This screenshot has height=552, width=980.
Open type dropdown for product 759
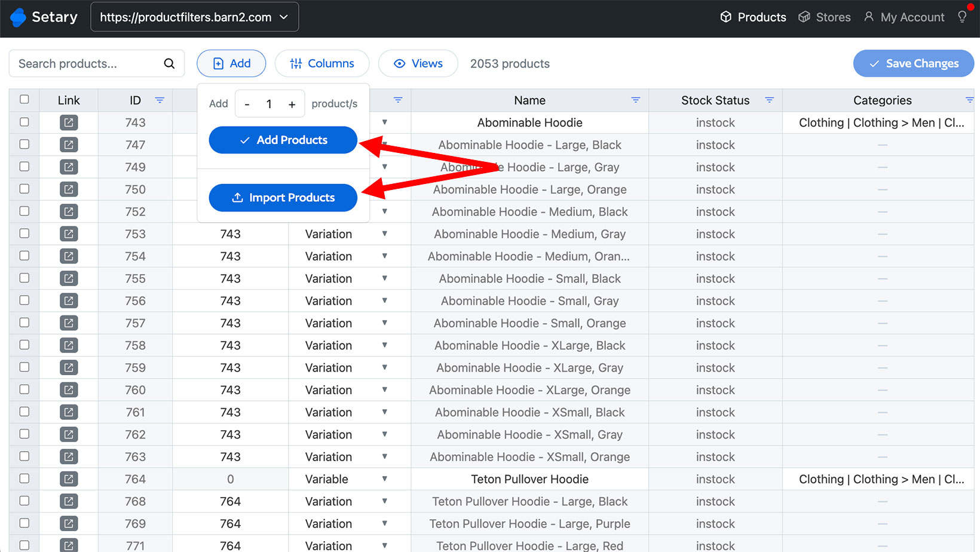pyautogui.click(x=385, y=367)
